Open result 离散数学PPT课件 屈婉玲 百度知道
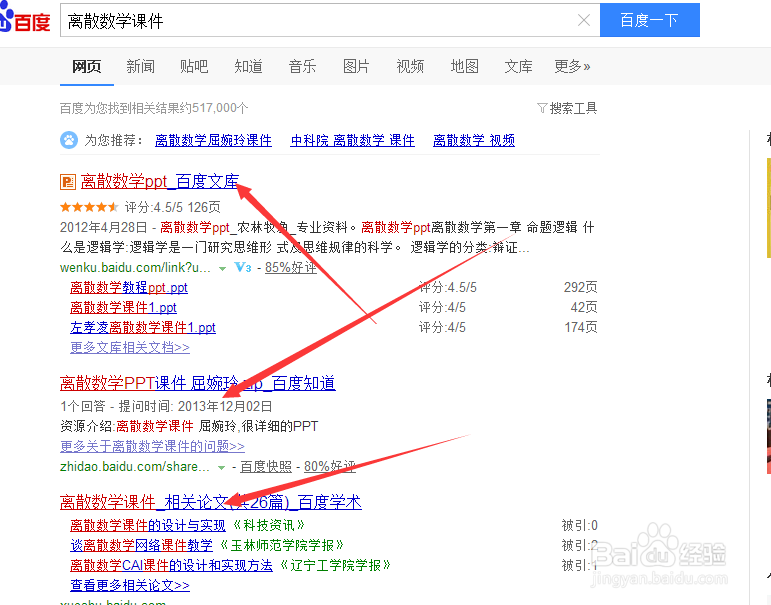 (198, 383)
